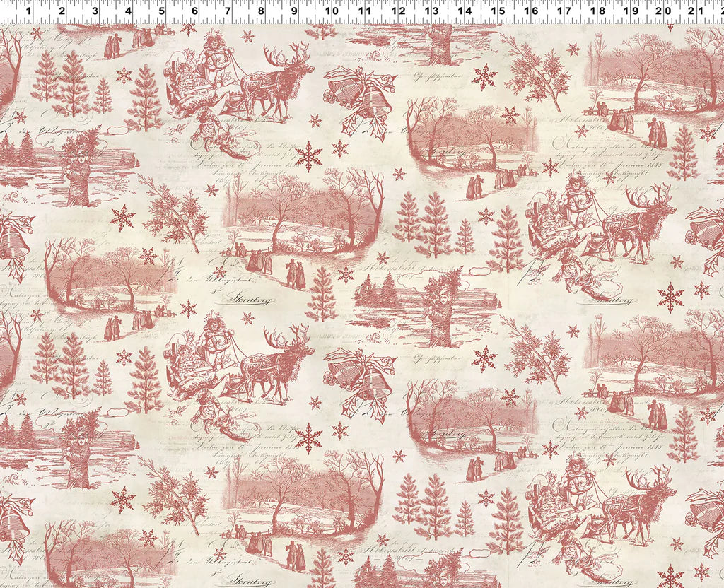The image size is (724, 588).
Task: Select the number 14 on the ruler
Action: point(465,12)
